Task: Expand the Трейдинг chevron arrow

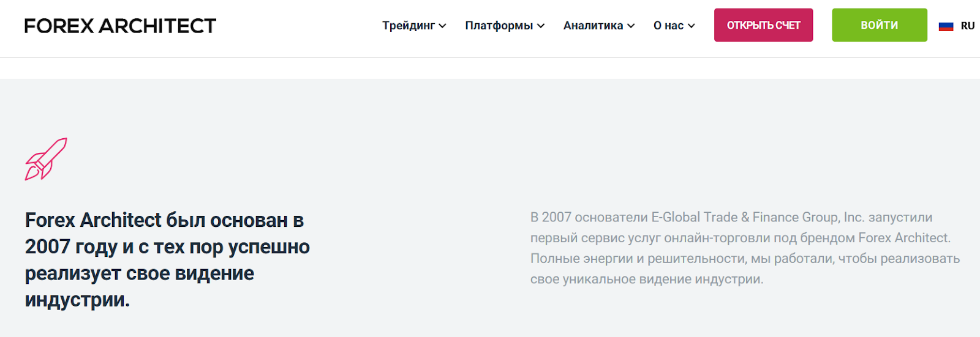Action: [442, 26]
